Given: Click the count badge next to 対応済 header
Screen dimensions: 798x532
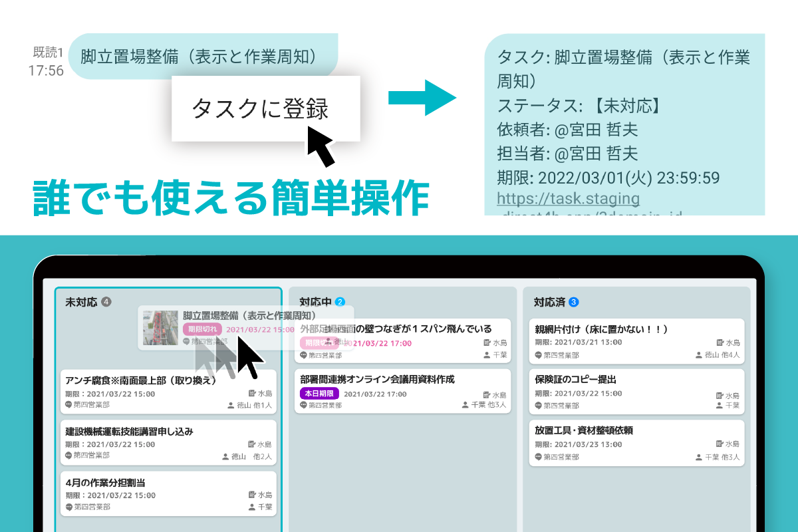Looking at the screenshot, I should point(575,302).
